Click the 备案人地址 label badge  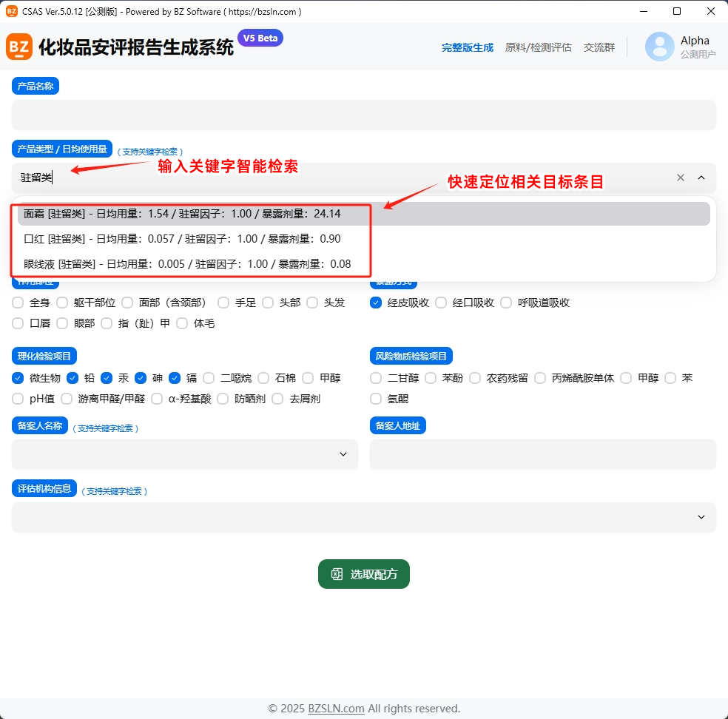(397, 425)
